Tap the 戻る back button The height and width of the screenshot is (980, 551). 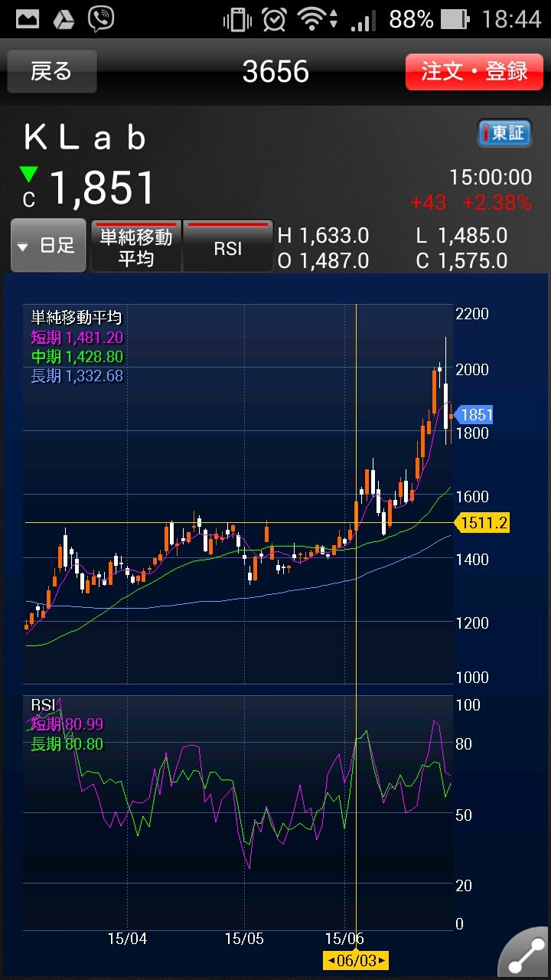52,72
